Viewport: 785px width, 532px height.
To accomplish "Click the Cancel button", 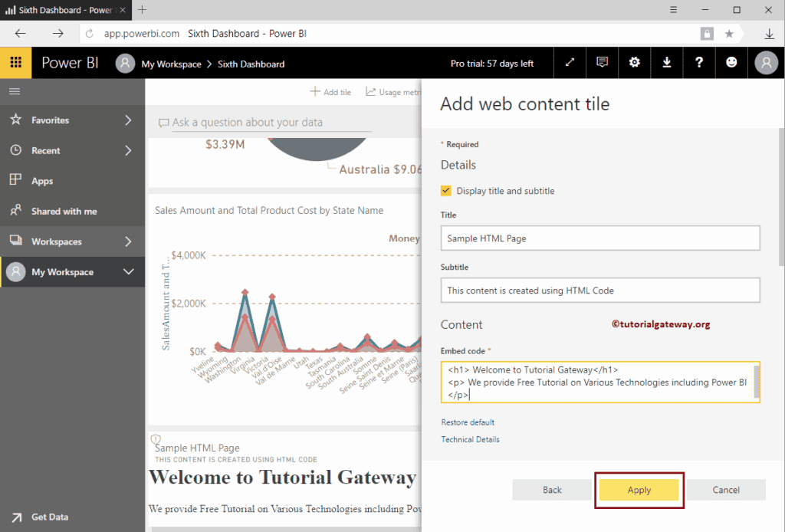I will click(726, 490).
